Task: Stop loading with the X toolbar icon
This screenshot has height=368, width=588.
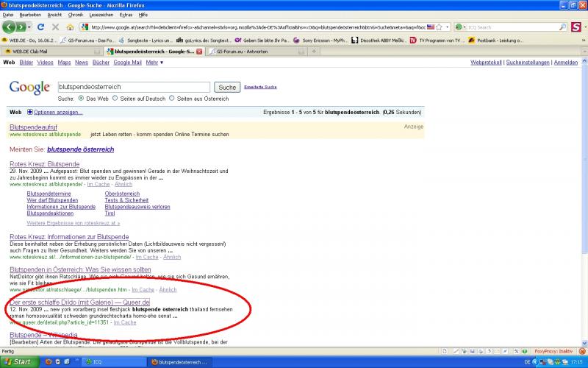Action: [x=56, y=27]
